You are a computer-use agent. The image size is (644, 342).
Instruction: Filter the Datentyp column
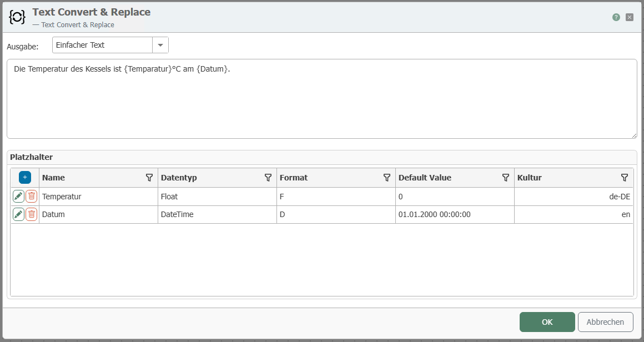[268, 178]
